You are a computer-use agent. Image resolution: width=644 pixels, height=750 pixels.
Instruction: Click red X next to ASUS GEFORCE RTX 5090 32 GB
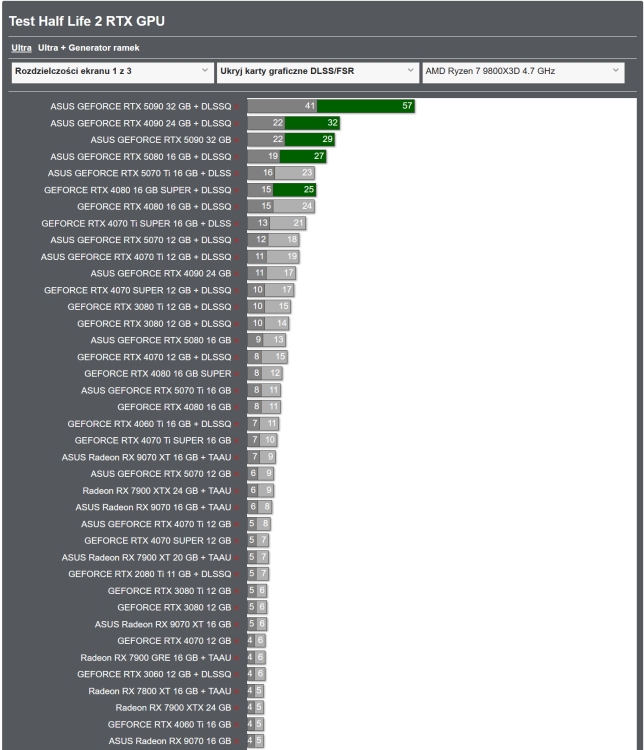[x=237, y=141]
